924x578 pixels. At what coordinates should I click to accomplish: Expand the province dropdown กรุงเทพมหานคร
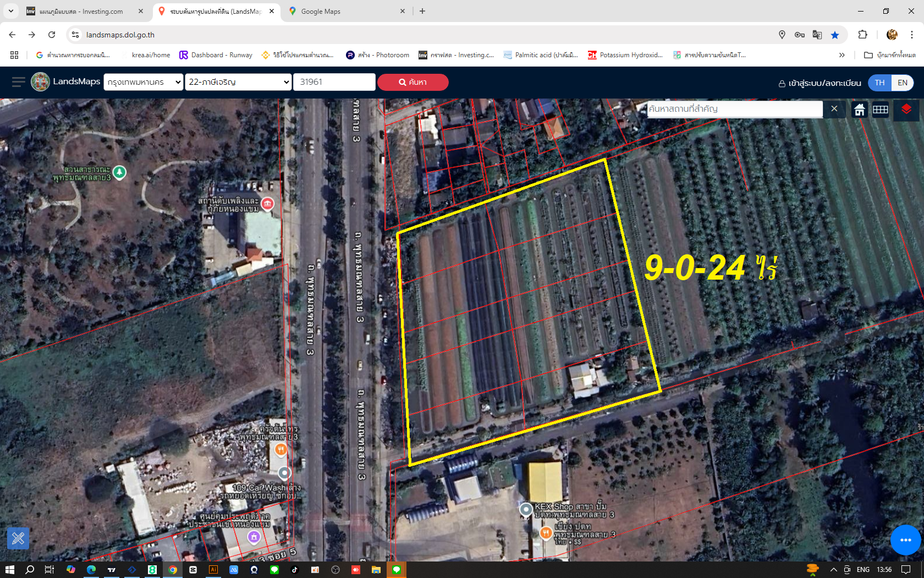coord(144,82)
